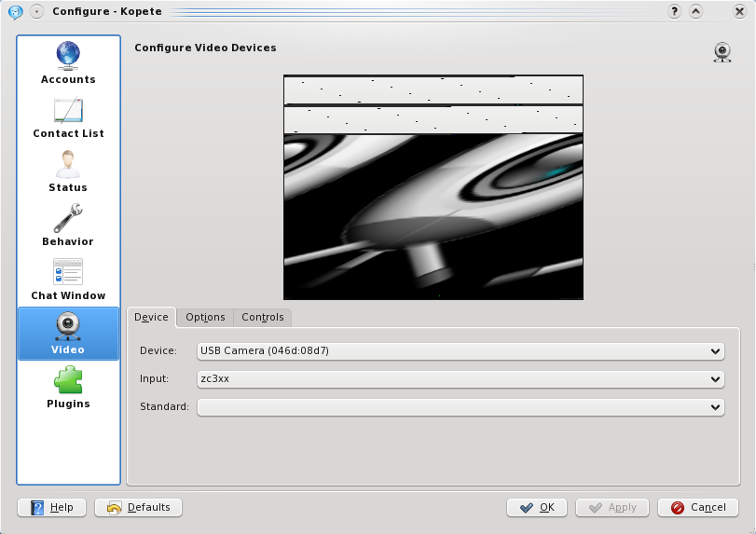Viewport: 756px width, 534px height.
Task: Click the Apply button
Action: click(x=612, y=508)
